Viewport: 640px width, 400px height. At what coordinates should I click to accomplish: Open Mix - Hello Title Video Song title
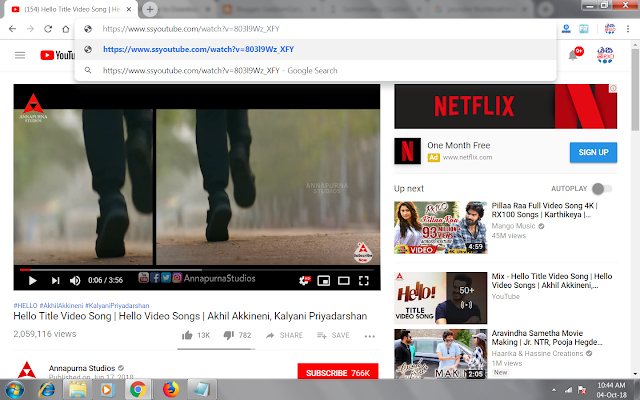click(x=551, y=281)
